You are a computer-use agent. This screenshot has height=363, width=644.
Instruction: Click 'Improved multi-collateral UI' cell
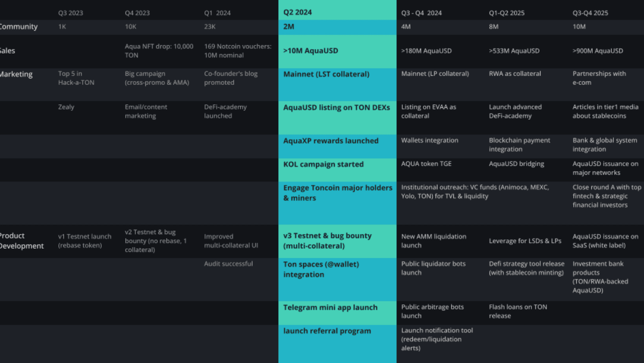click(231, 241)
